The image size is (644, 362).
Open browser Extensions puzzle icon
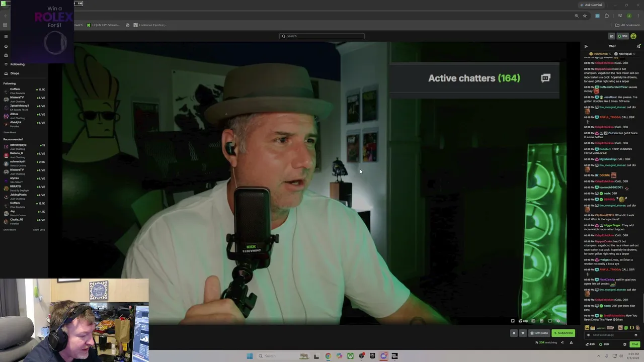click(x=607, y=16)
